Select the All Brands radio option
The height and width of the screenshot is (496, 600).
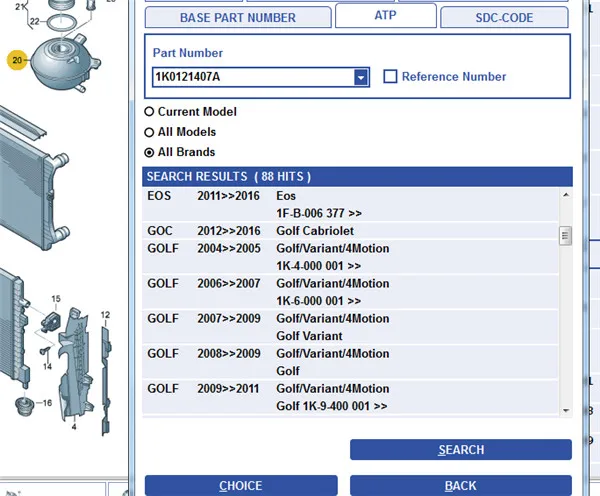(149, 152)
